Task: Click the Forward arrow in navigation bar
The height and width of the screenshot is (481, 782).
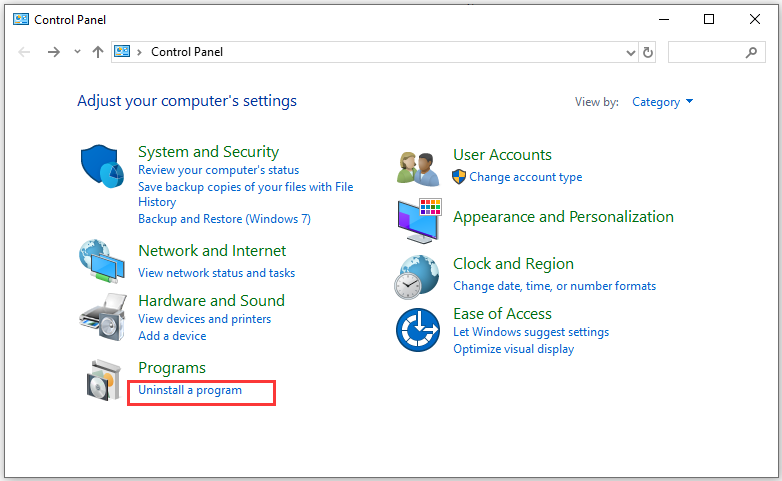Action: [x=53, y=52]
